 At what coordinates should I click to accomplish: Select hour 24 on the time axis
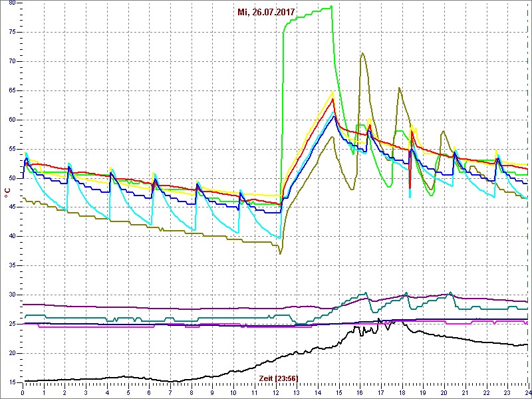click(x=527, y=392)
